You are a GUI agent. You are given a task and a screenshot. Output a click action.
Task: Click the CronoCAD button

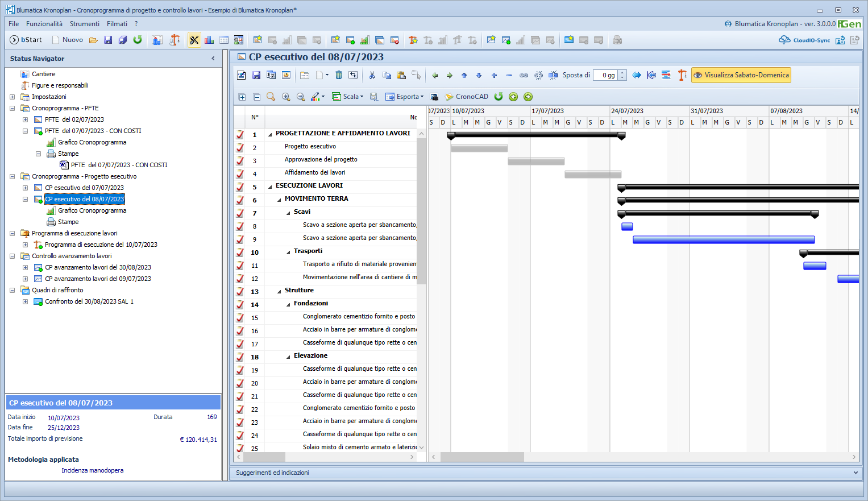coord(467,97)
